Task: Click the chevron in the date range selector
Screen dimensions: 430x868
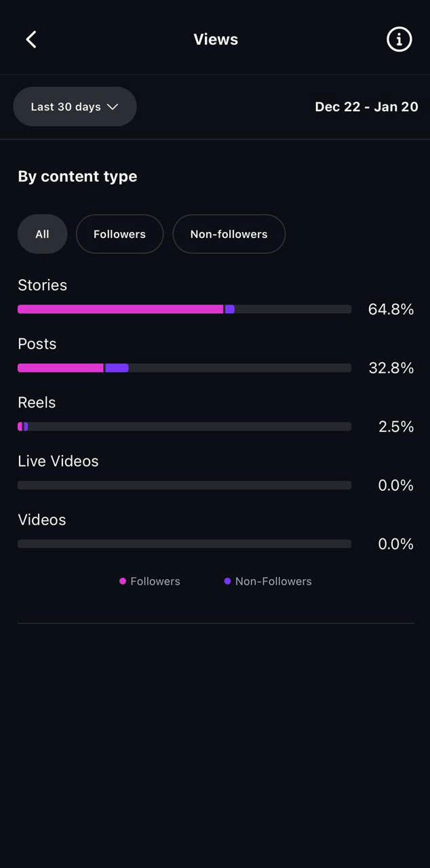Action: 113,106
